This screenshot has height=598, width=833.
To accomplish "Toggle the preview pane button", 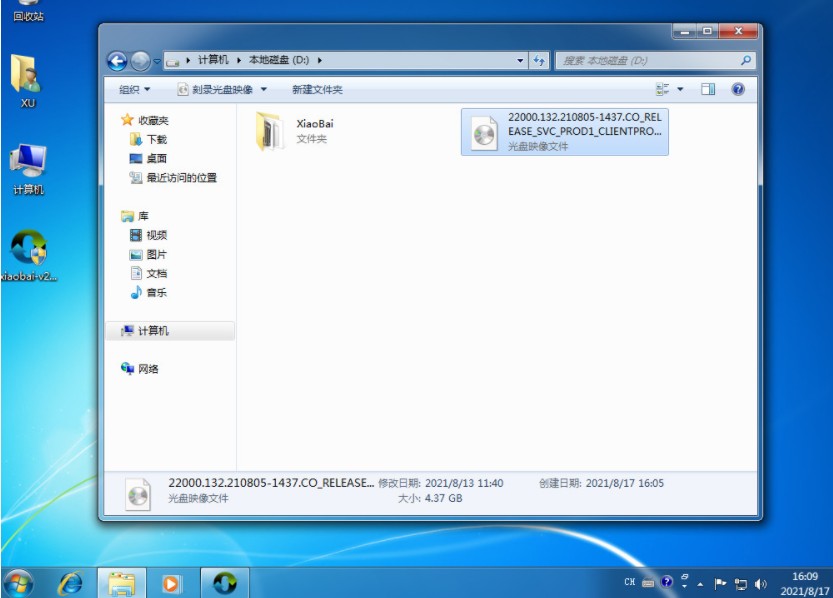I will pyautogui.click(x=708, y=89).
